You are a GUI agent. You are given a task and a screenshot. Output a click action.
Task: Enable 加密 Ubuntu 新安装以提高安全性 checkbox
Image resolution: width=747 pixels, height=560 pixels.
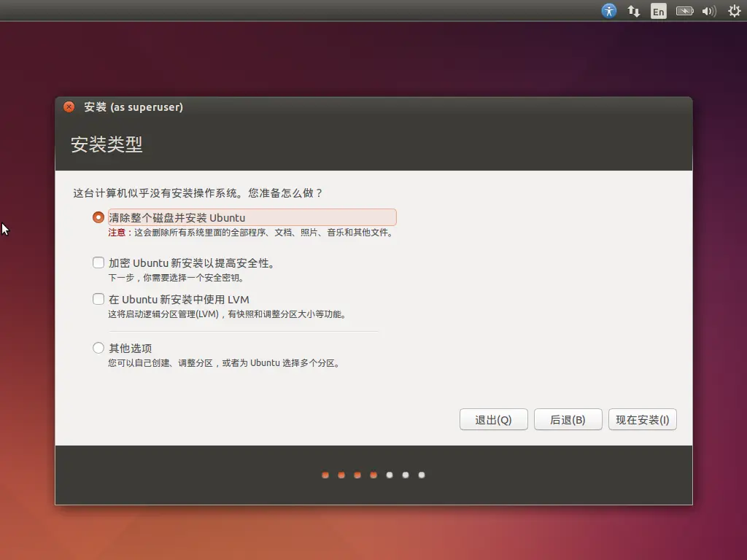point(98,262)
